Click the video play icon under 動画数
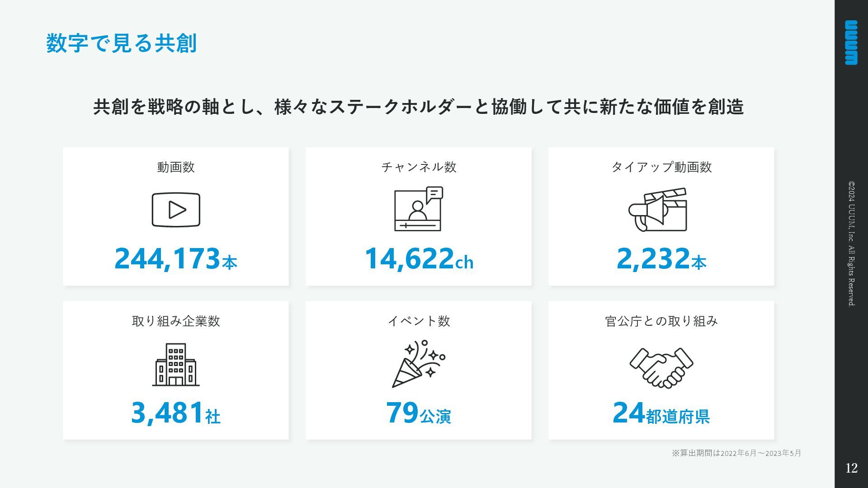Screen dimensions: 868x488 (x=176, y=210)
